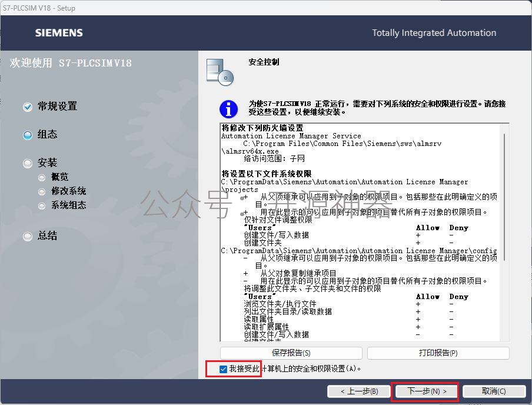The height and width of the screenshot is (405, 532).
Task: Click the Automation License Manager Service line
Action: coord(291,136)
